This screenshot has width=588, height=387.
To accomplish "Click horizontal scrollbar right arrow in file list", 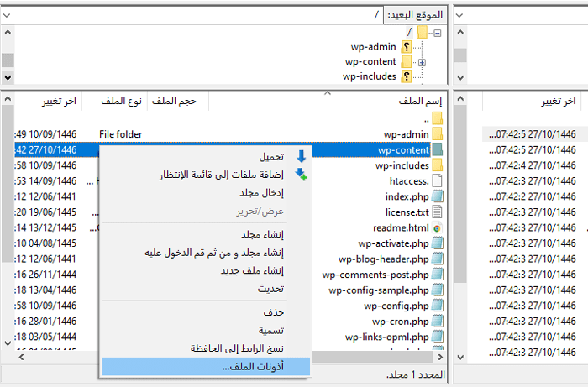I will coord(440,357).
